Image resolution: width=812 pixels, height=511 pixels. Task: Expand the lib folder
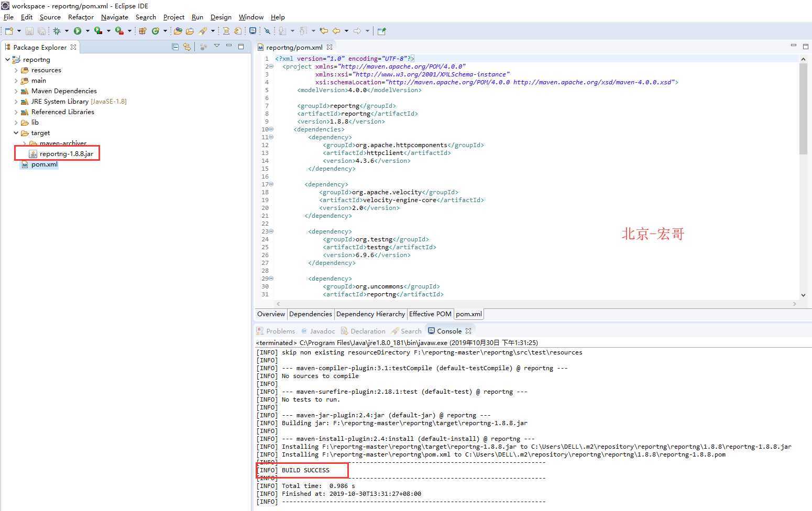(x=16, y=123)
